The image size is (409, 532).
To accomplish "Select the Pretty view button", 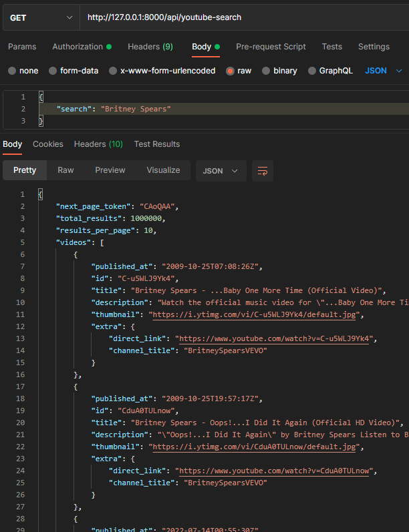I will [x=25, y=170].
